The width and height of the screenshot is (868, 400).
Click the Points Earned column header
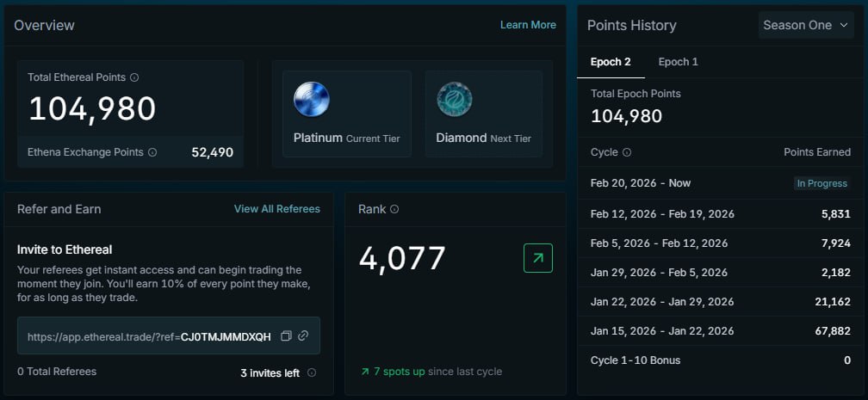coord(817,152)
